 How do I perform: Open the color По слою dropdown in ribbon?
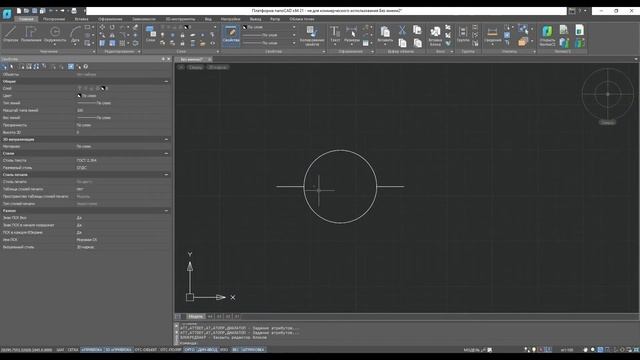pos(294,27)
